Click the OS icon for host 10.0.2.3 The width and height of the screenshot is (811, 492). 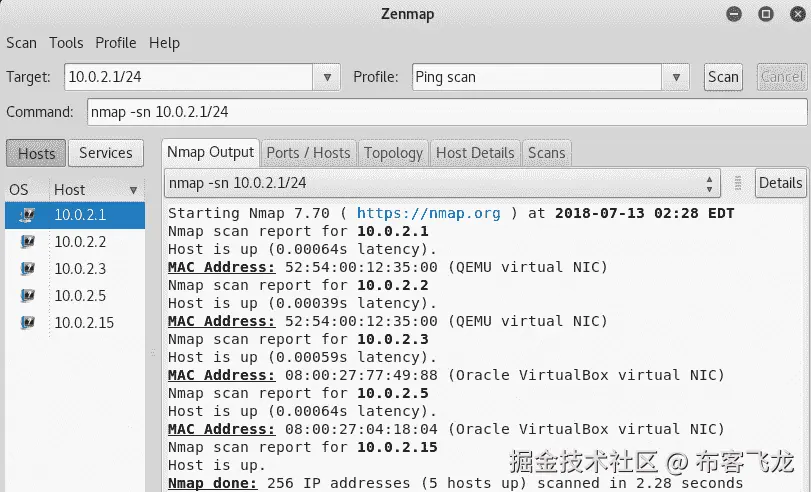pos(27,269)
